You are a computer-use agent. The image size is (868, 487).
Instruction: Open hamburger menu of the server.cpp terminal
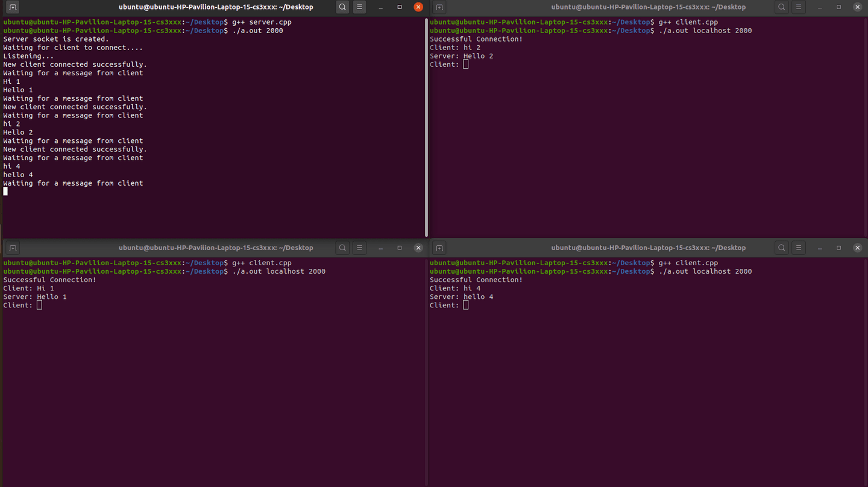click(359, 7)
